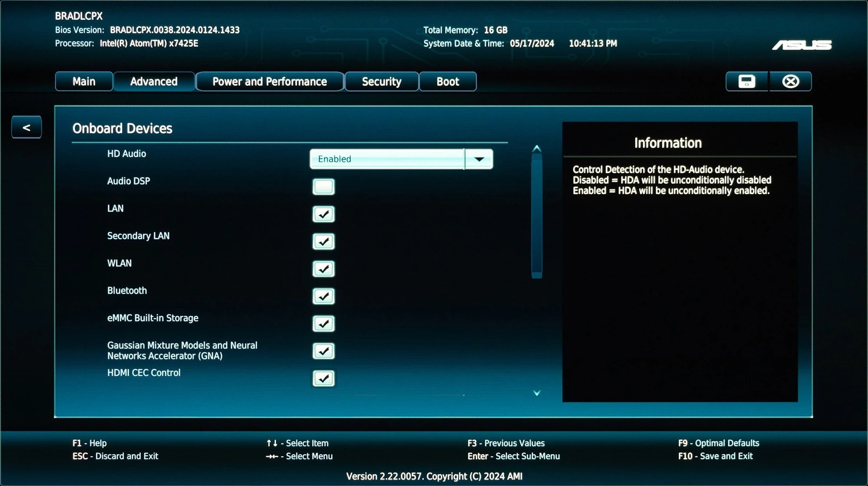Select the Advanced tab
The height and width of the screenshot is (486, 868).
[x=154, y=82]
